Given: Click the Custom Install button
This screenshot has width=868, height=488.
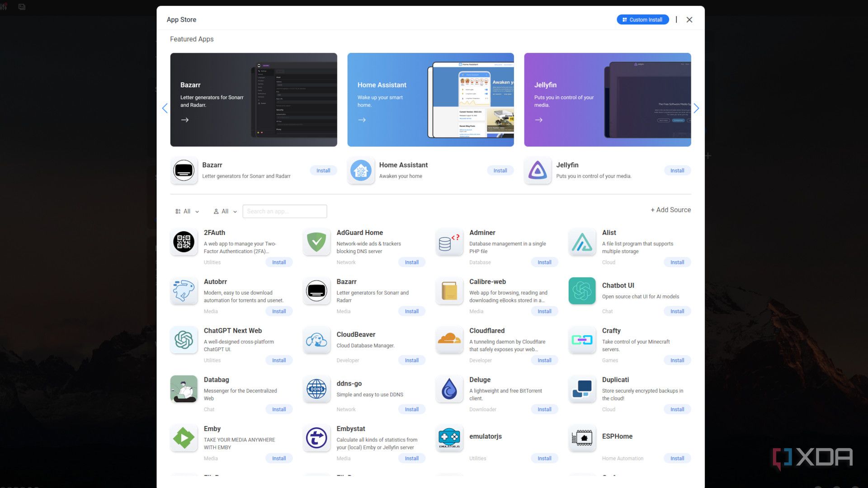Looking at the screenshot, I should click(x=642, y=20).
